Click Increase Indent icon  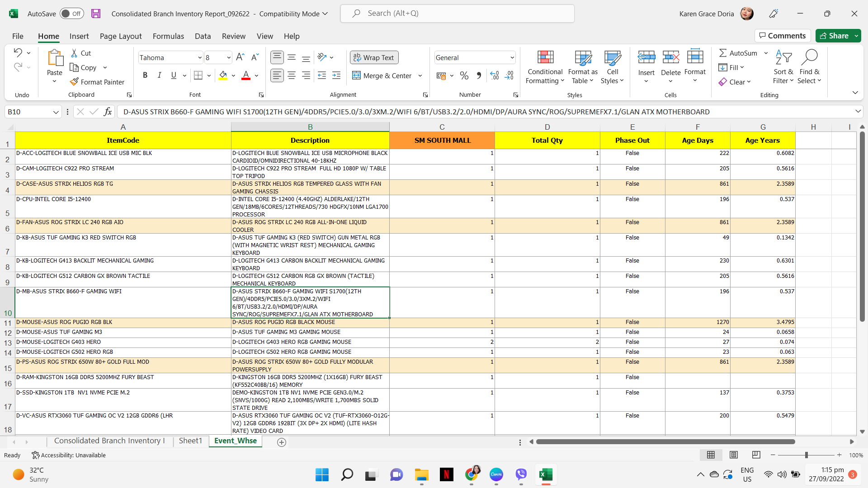tap(336, 75)
